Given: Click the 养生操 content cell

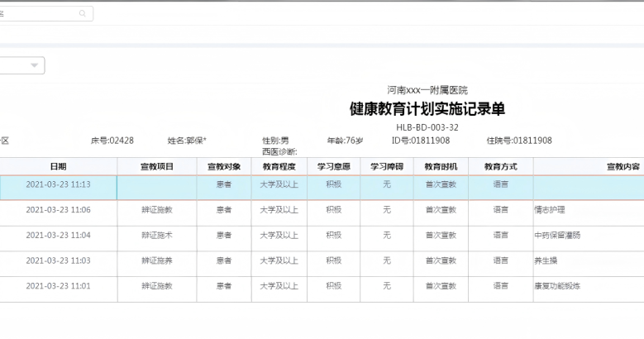Looking at the screenshot, I should point(546,260).
